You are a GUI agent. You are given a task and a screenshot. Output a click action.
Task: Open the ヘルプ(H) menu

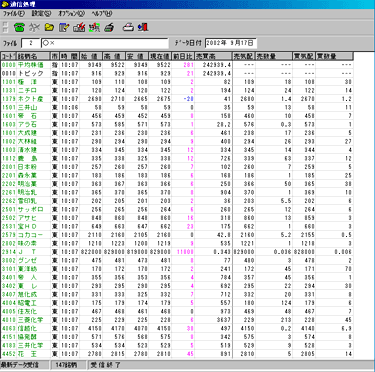coord(102,14)
